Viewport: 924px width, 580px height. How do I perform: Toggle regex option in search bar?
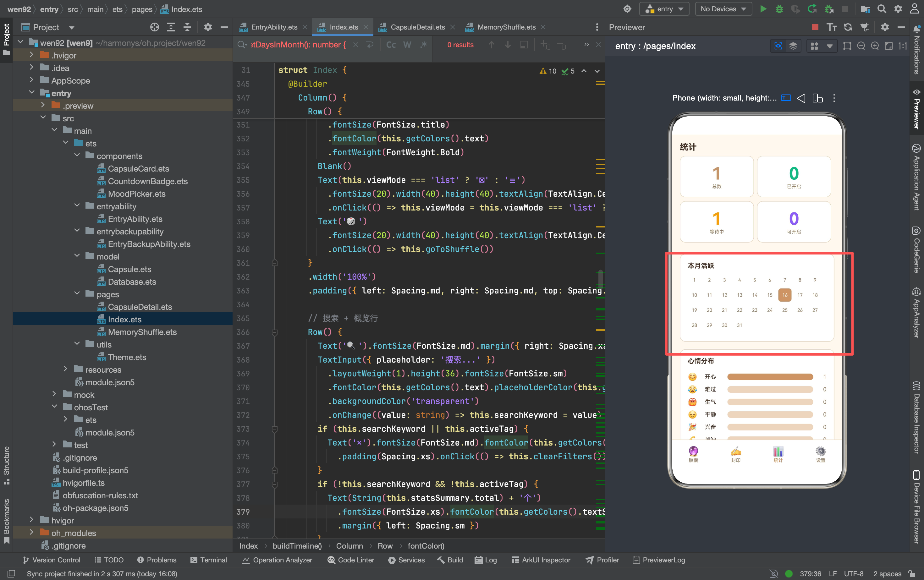point(423,45)
